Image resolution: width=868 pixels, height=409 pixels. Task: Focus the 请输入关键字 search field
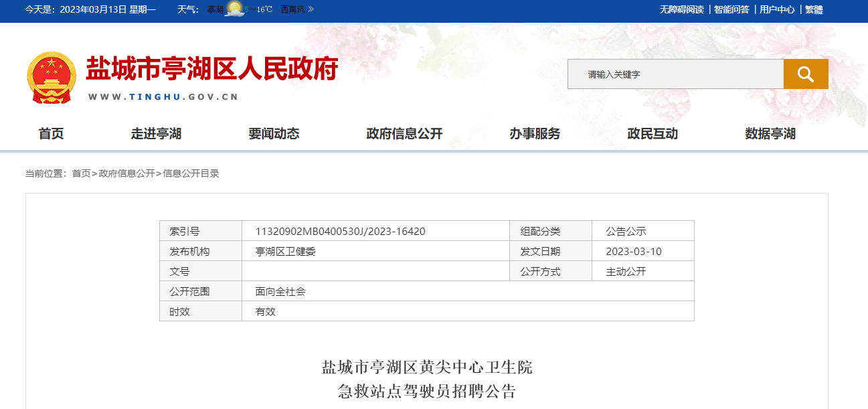[675, 74]
